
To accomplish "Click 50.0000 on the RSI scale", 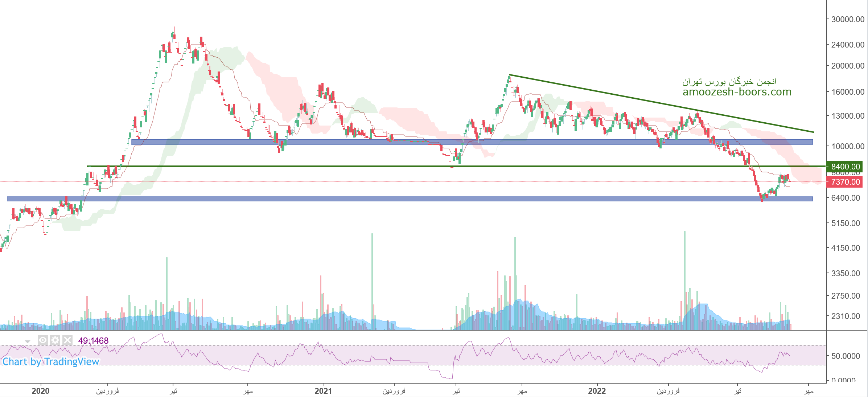I will click(x=845, y=356).
